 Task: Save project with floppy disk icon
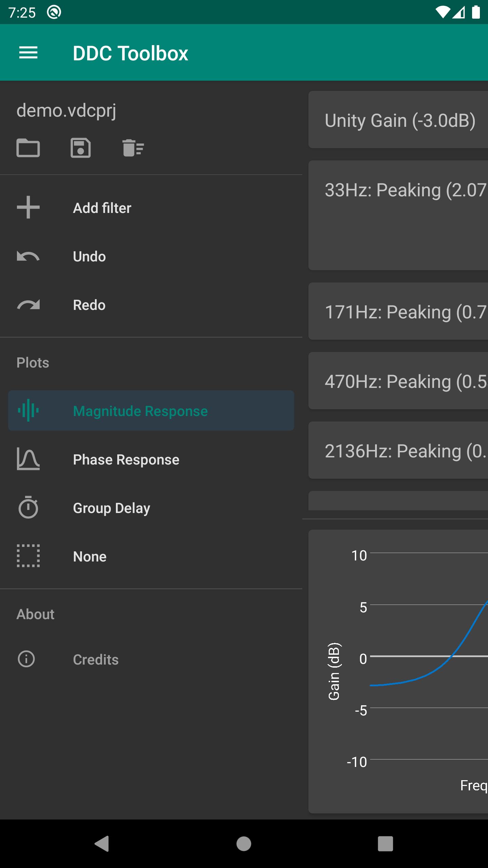(81, 148)
